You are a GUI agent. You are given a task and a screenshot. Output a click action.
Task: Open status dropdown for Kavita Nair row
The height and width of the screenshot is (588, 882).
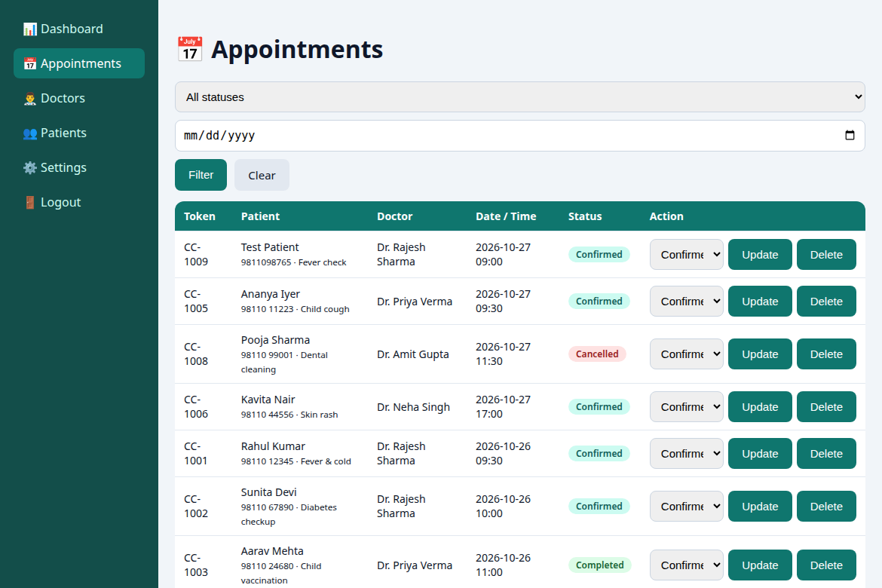(x=686, y=407)
